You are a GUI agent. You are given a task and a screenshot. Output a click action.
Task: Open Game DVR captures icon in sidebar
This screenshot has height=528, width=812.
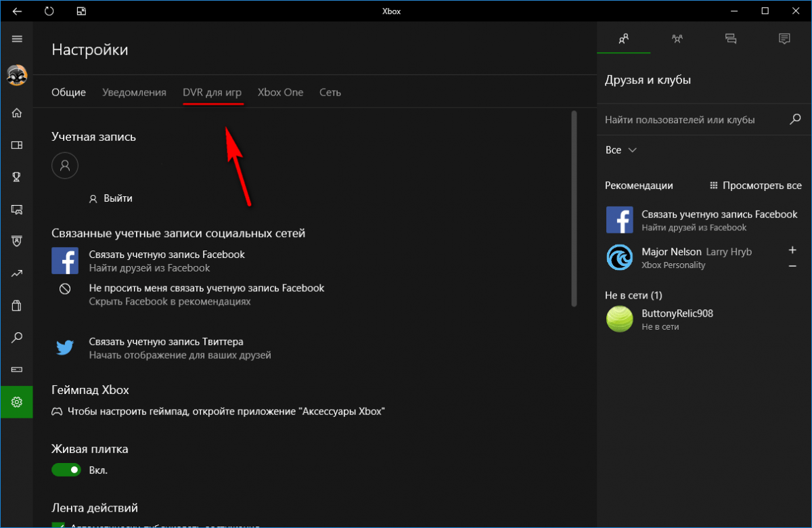(x=17, y=209)
